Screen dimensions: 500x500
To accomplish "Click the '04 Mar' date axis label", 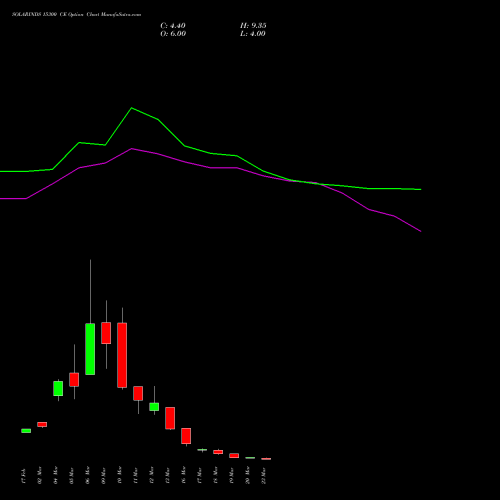I will tap(55, 476).
